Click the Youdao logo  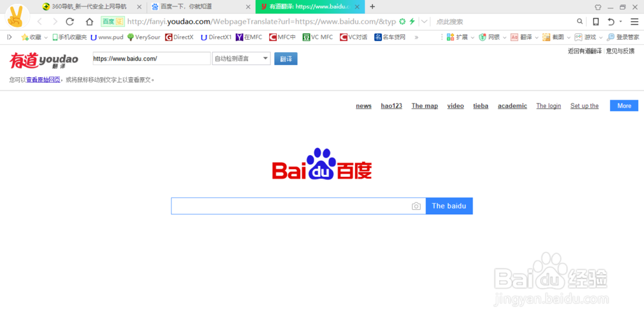click(44, 60)
